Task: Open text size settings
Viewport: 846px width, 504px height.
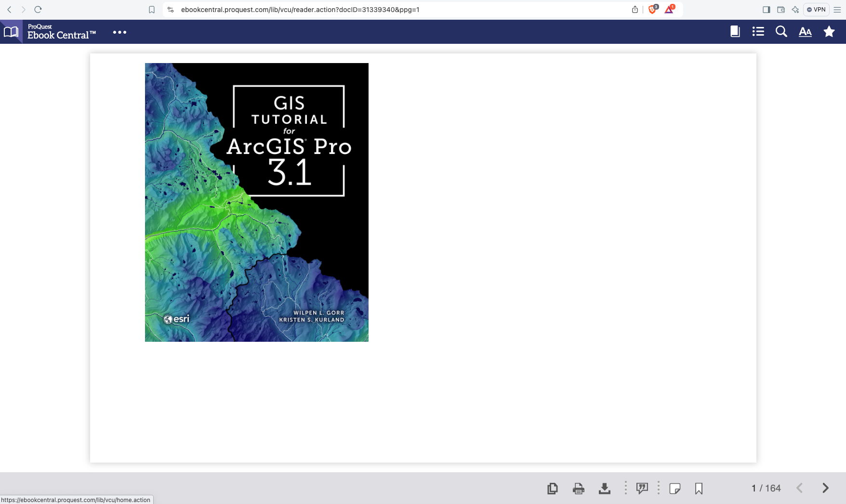Action: [x=805, y=32]
